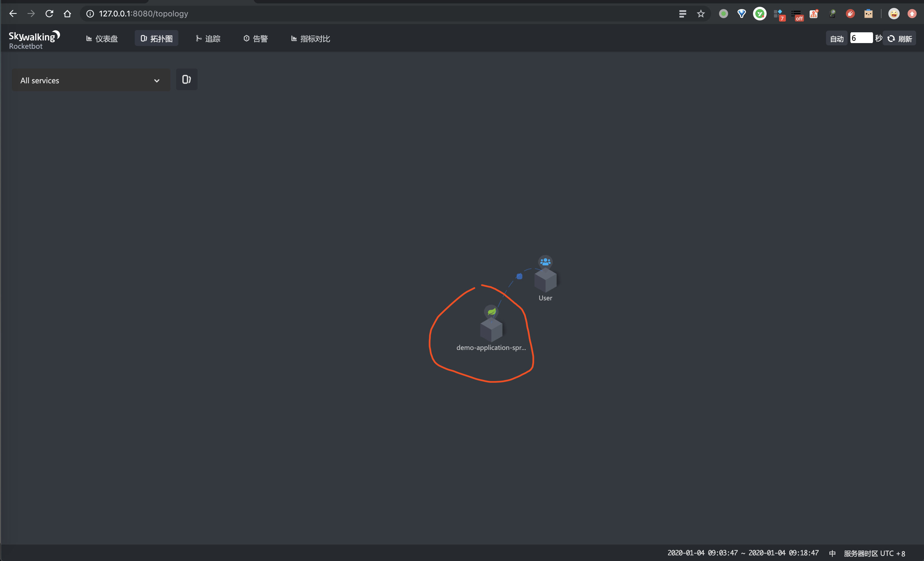Viewport: 924px width, 561px height.
Task: Open the service filter dropdown menu
Action: pos(89,80)
